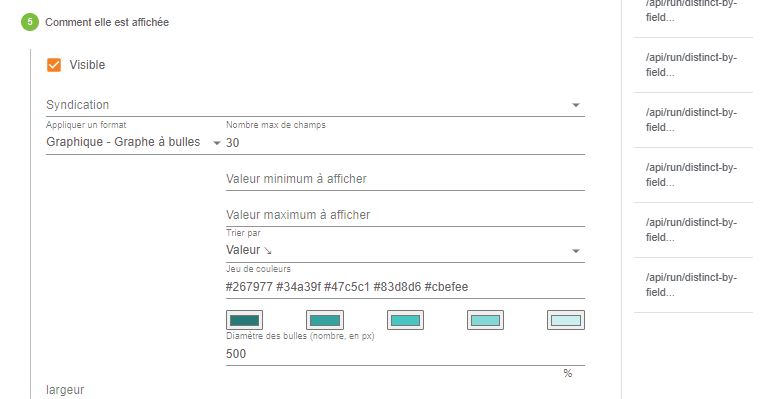Pick the light turquoise #83d8d6 swatch

[485, 320]
